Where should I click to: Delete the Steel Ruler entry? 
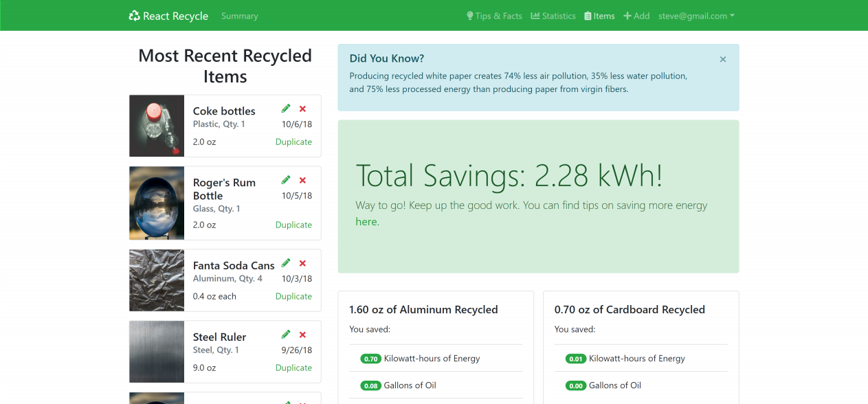point(302,335)
